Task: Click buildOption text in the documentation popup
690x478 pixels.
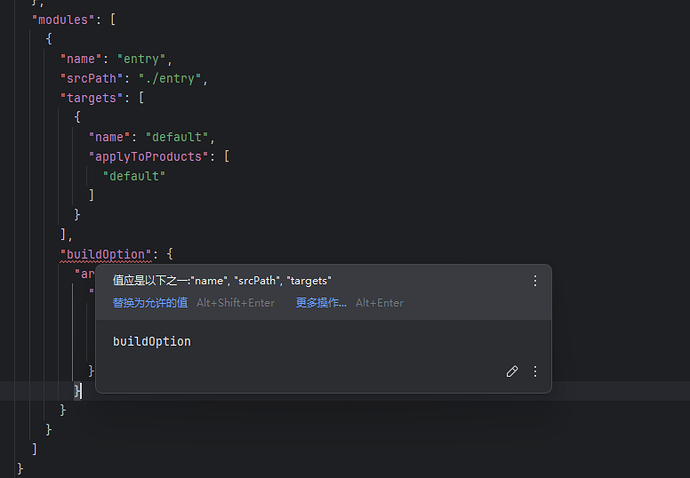Action: (152, 342)
